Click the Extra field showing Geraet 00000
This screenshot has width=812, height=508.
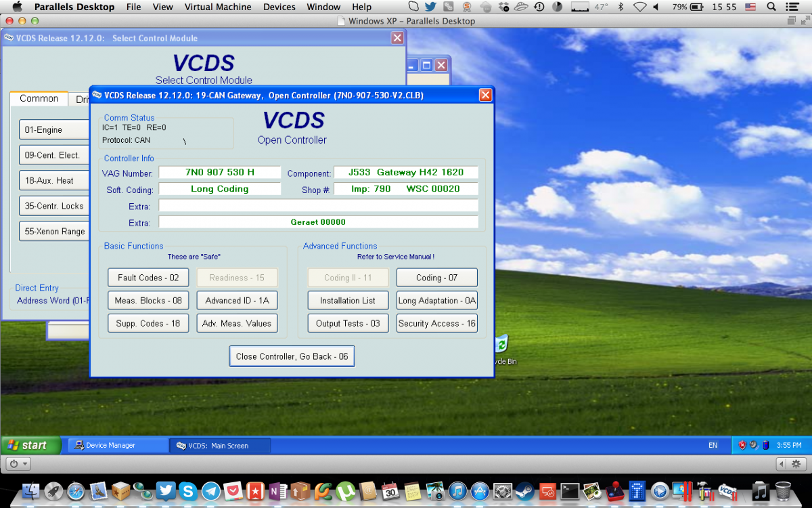coord(319,222)
